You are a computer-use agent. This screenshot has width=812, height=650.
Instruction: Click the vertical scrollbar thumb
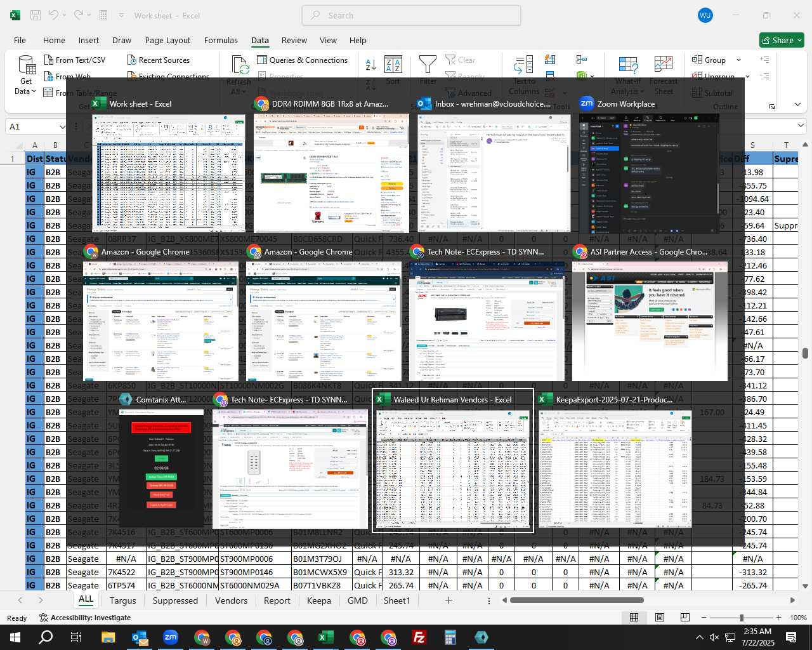tap(805, 354)
